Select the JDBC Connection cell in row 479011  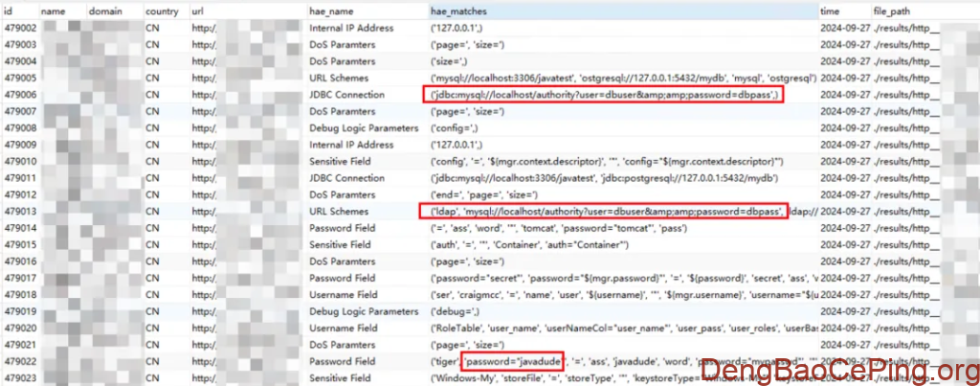pyautogui.click(x=347, y=178)
